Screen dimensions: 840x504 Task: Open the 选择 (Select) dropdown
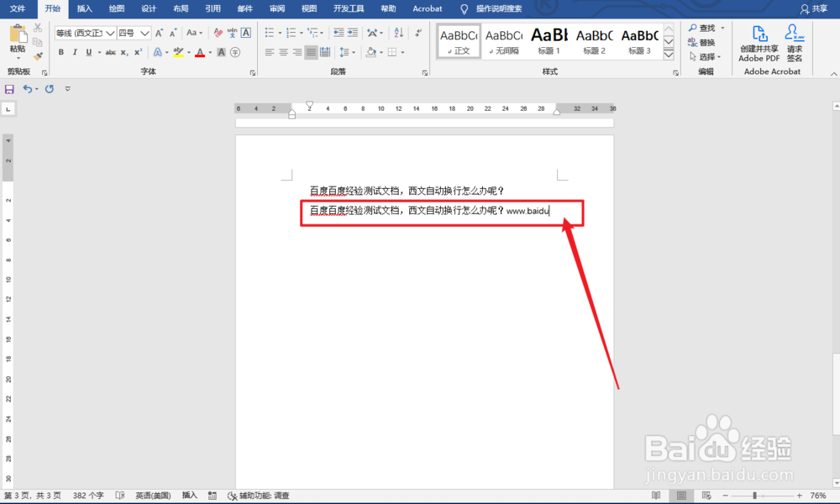[x=706, y=57]
